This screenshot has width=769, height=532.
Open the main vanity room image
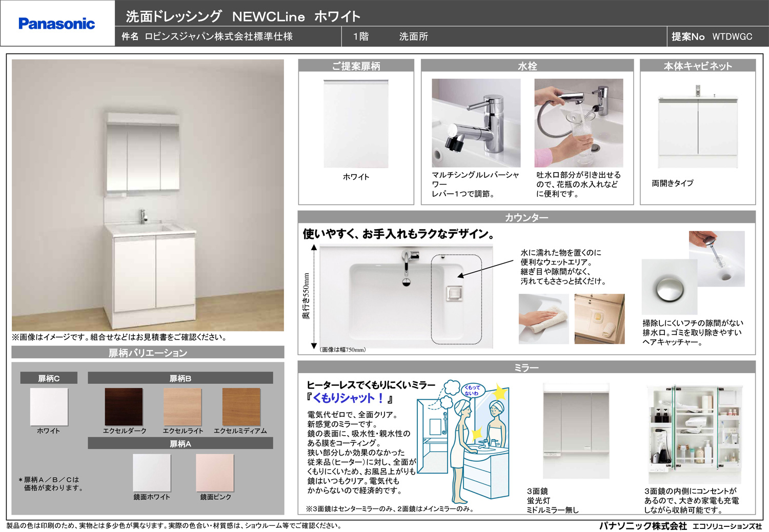pyautogui.click(x=148, y=195)
